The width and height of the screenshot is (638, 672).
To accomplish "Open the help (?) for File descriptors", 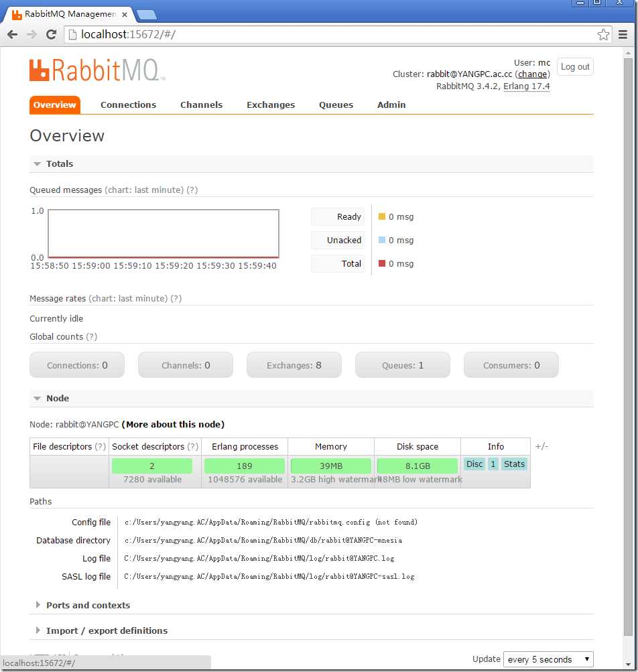I will (x=100, y=447).
